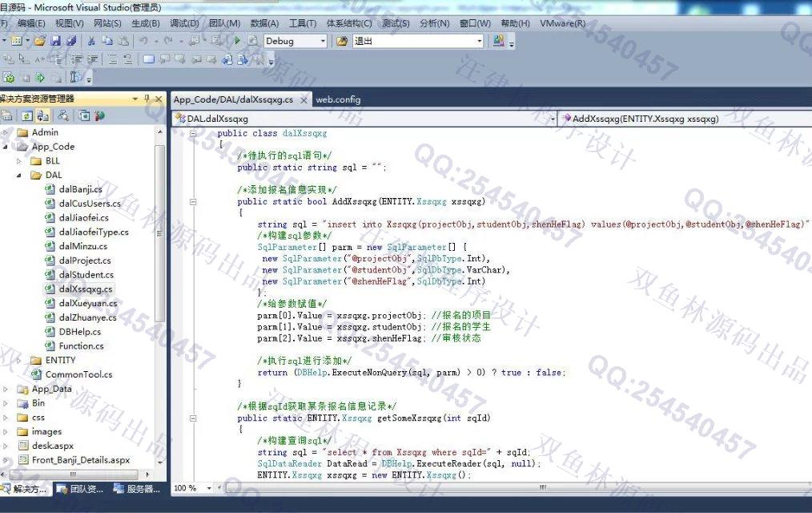Image resolution: width=812 pixels, height=513 pixels.
Task: Jump to next bookmark icon
Action: (179, 59)
